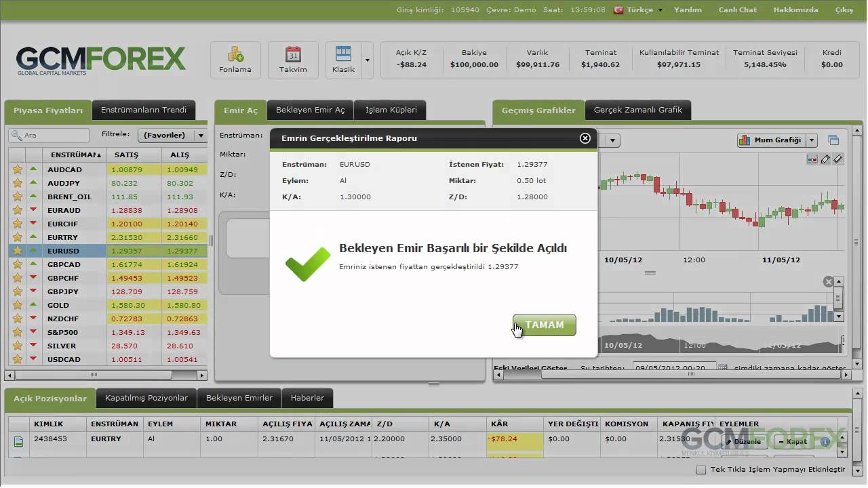This screenshot has height=488, width=868.
Task: Click the EURCHF instrument name
Action: (64, 224)
